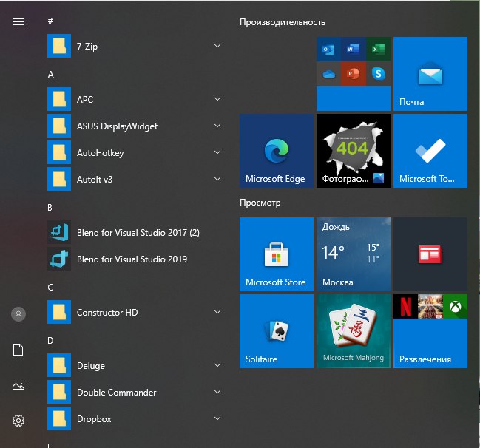Launch Blend for Visual Studio 2019 icon
The width and height of the screenshot is (480, 448).
pyautogui.click(x=59, y=259)
